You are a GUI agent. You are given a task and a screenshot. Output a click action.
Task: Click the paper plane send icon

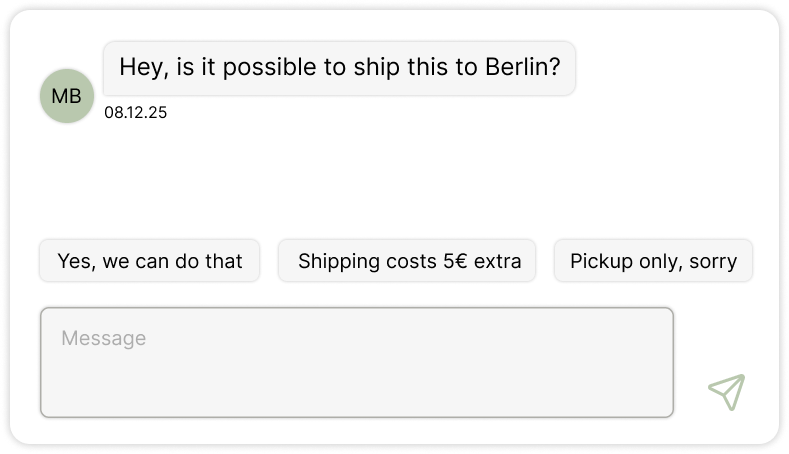(726, 392)
